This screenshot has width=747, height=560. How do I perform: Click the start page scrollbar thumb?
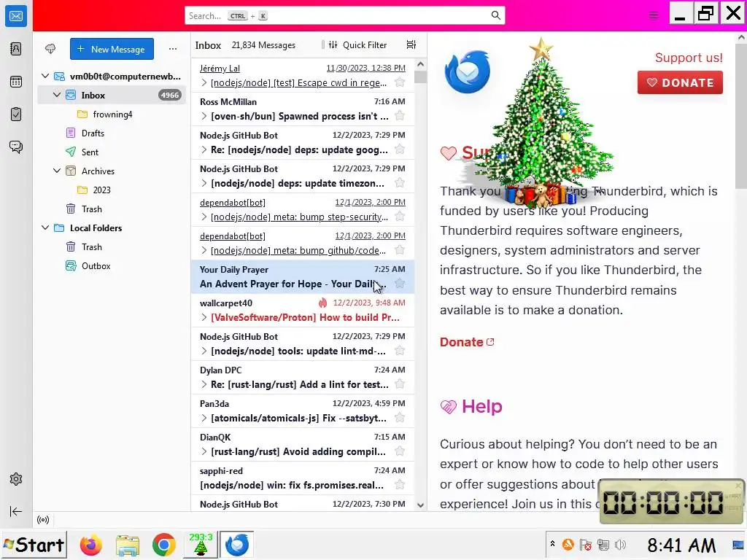(741, 116)
